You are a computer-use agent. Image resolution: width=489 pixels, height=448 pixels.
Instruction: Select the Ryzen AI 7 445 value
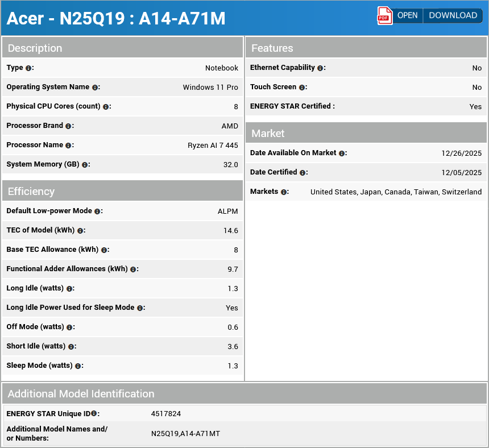point(213,146)
